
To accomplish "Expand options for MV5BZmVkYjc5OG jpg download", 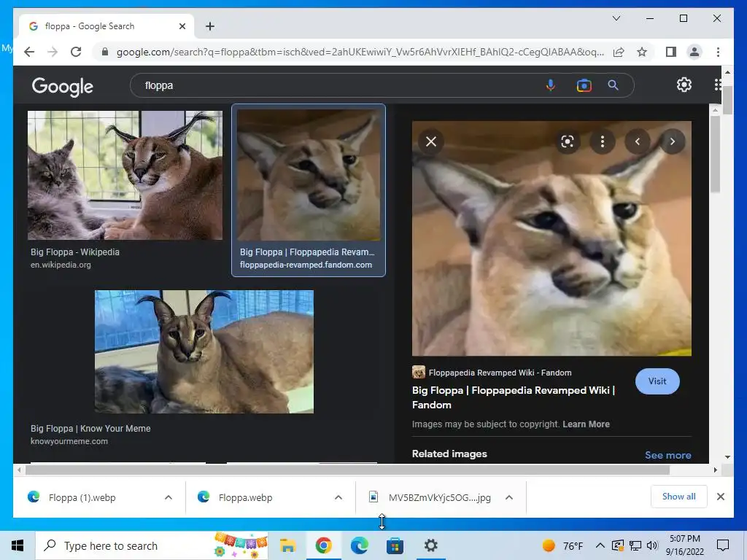I will tap(508, 497).
